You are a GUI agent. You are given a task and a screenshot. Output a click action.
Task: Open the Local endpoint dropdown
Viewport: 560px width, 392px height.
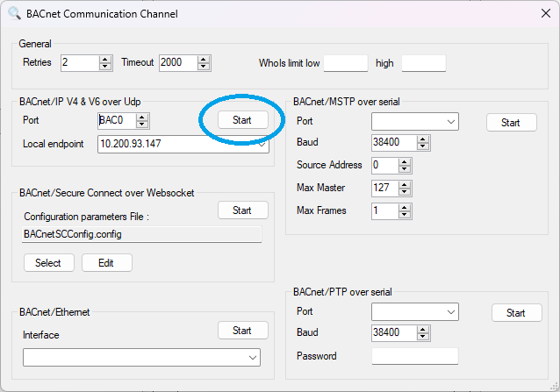tap(261, 144)
